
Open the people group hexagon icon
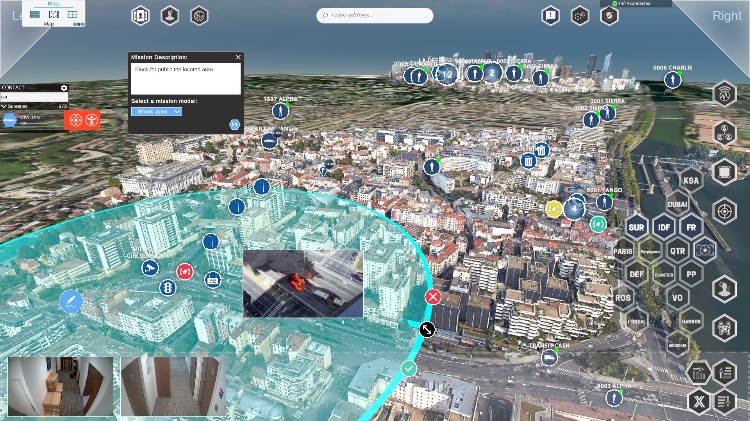point(725,328)
